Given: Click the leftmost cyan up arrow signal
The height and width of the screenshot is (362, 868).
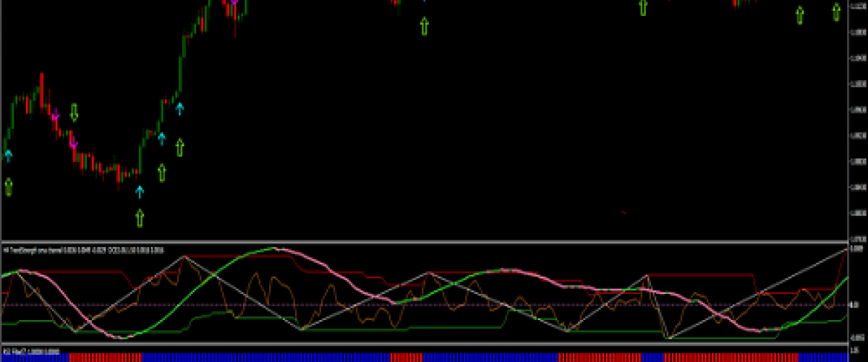Looking at the screenshot, I should pos(9,155).
